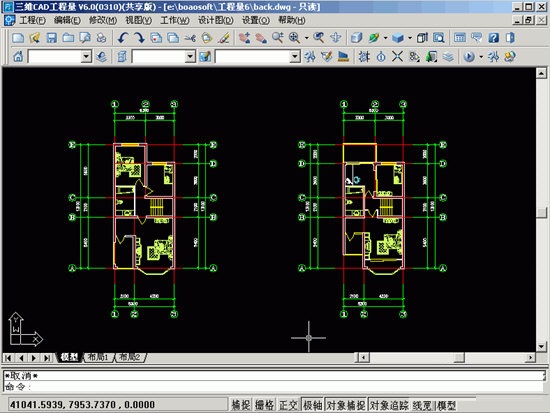Click the Redo arrow icon
Screen dimensions: 550x413
click(139, 38)
